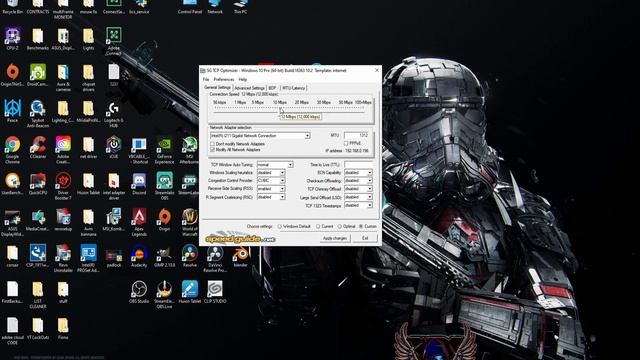The height and width of the screenshot is (360, 640).
Task: Click the speedguide.net logo link
Action: point(240,238)
